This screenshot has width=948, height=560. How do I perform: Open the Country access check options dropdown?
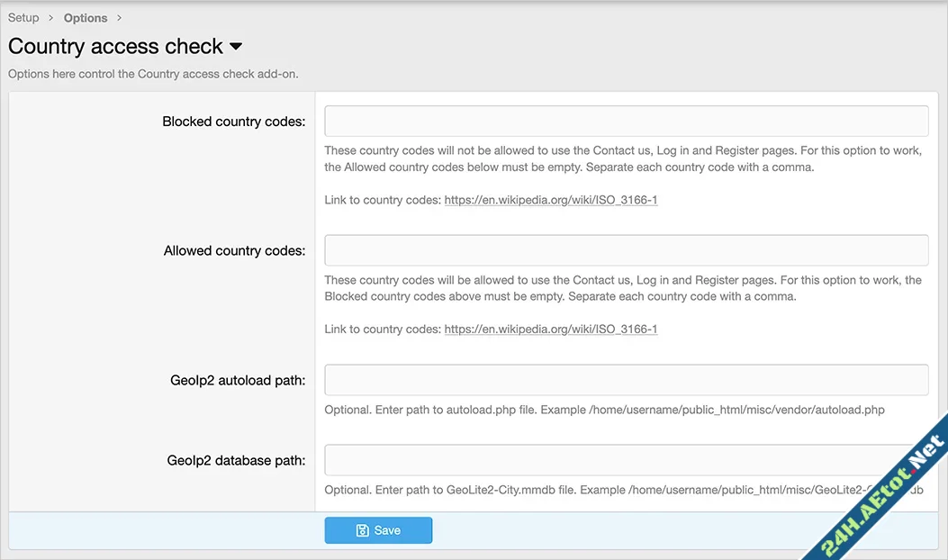[x=234, y=47]
